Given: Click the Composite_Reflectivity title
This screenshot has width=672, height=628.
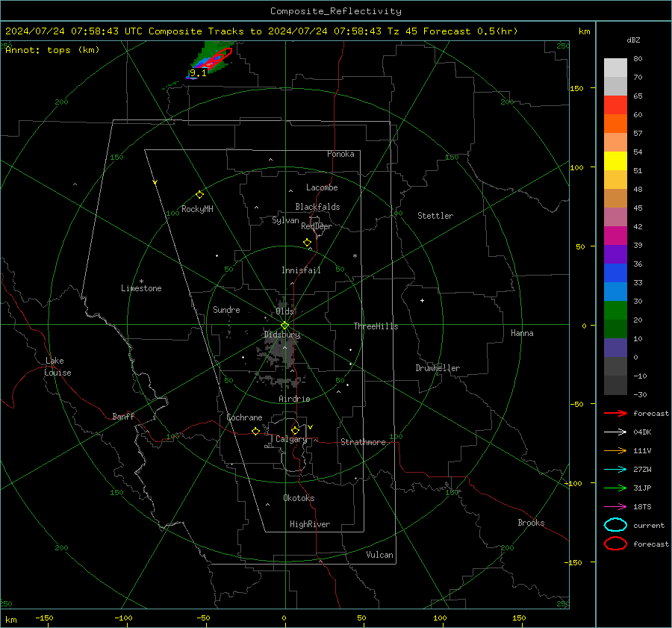Looking at the screenshot, I should click(335, 11).
